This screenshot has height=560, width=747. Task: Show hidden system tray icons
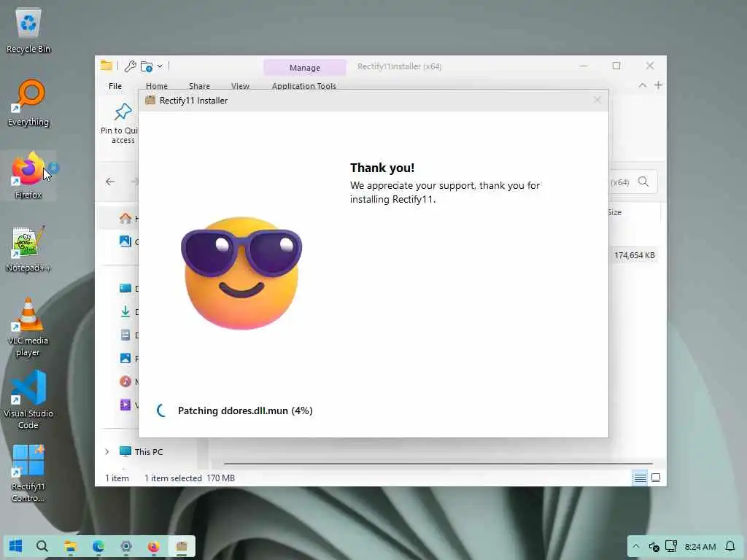pos(635,546)
